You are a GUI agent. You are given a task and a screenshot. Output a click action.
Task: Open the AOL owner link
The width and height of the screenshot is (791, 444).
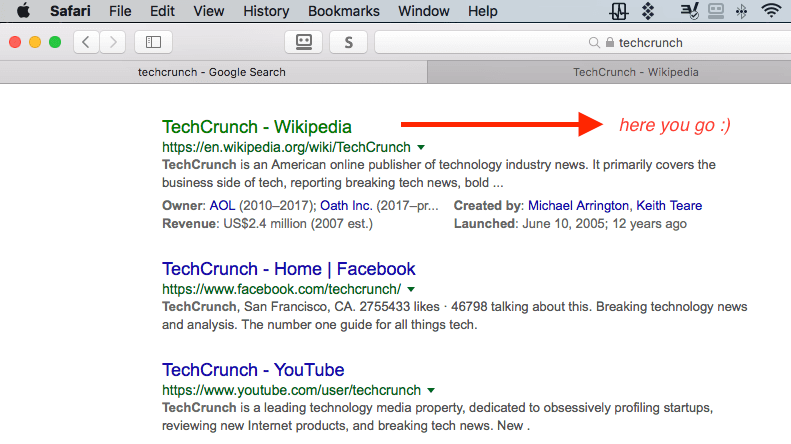(222, 206)
